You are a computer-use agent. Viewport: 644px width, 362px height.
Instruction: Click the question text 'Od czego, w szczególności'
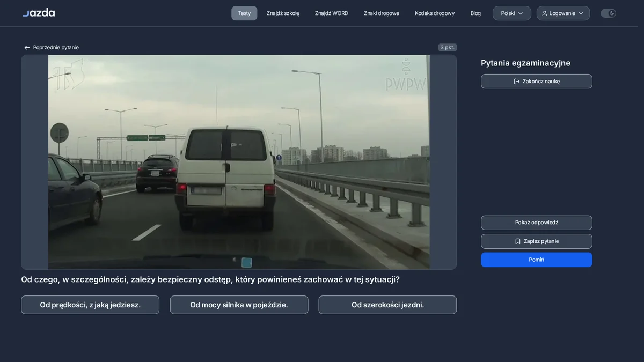[210, 279]
